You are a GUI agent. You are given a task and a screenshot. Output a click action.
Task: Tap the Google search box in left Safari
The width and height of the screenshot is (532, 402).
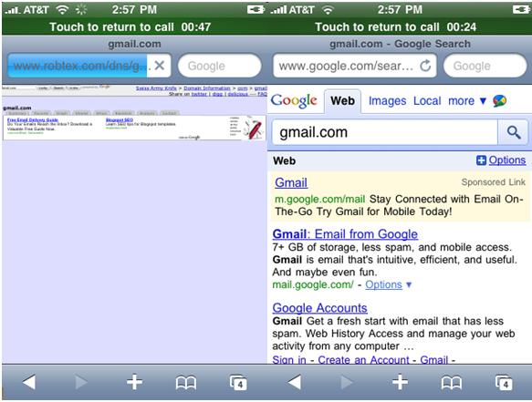click(220, 66)
